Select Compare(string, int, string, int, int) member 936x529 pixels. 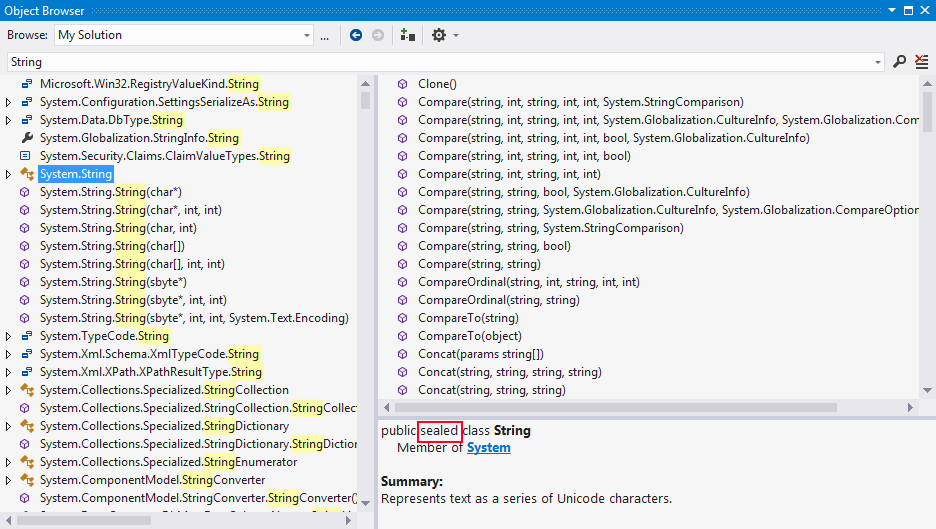tap(509, 174)
